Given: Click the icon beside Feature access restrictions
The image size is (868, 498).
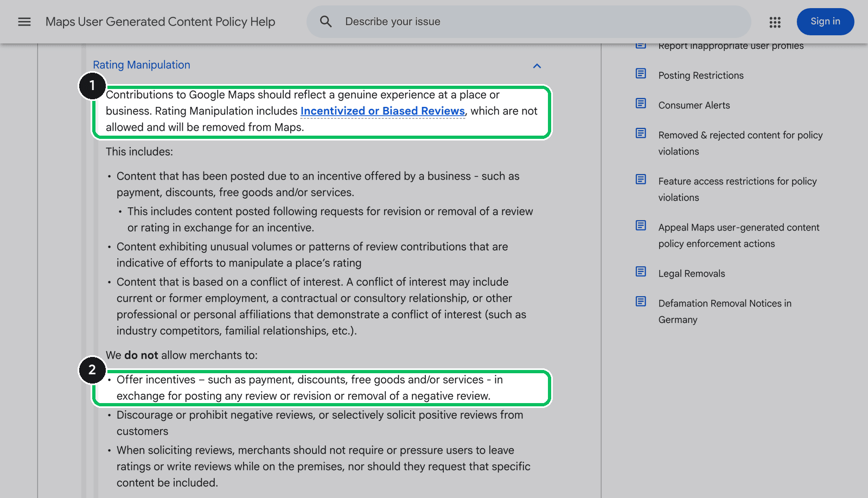Looking at the screenshot, I should tap(641, 179).
